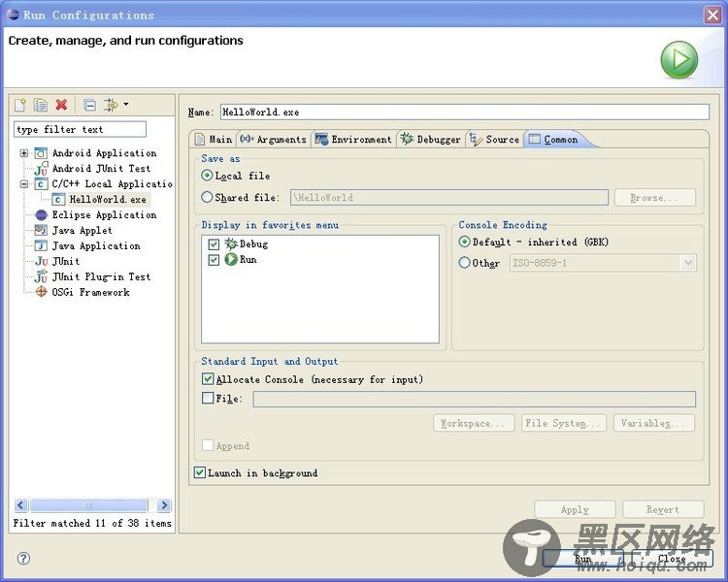Viewport: 728px width, 582px height.
Task: Click the green Run icon in favorites
Action: click(231, 259)
